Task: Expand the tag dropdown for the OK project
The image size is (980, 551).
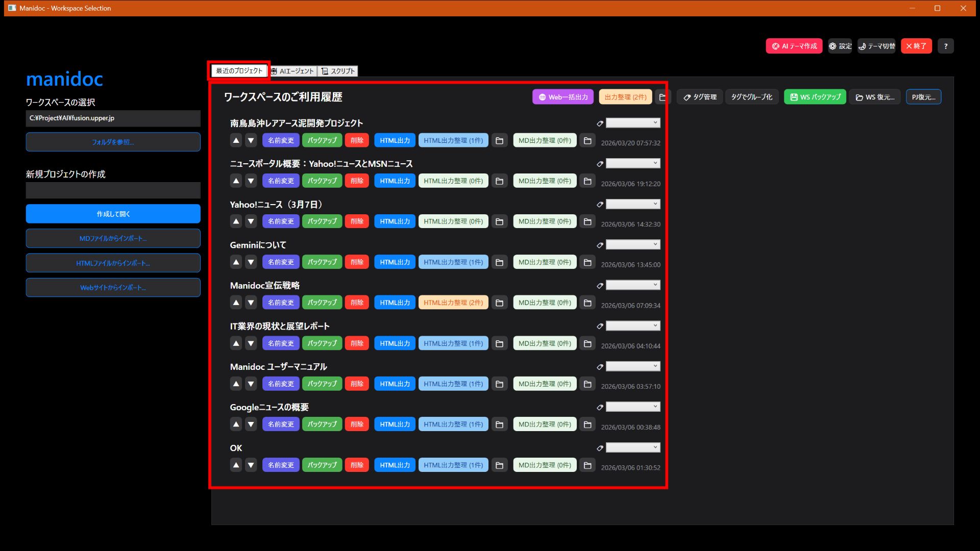Action: click(x=632, y=447)
